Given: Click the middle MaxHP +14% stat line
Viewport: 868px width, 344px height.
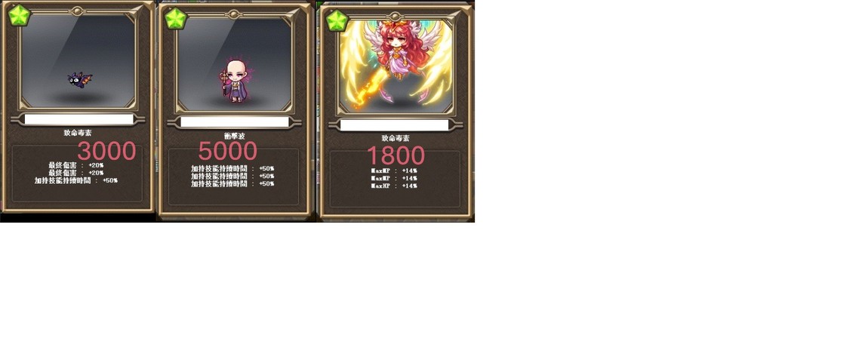Looking at the screenshot, I should point(394,178).
